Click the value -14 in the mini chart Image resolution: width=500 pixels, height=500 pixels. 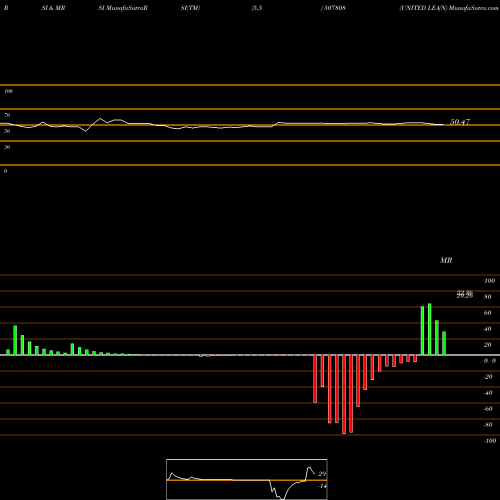[x=322, y=486]
